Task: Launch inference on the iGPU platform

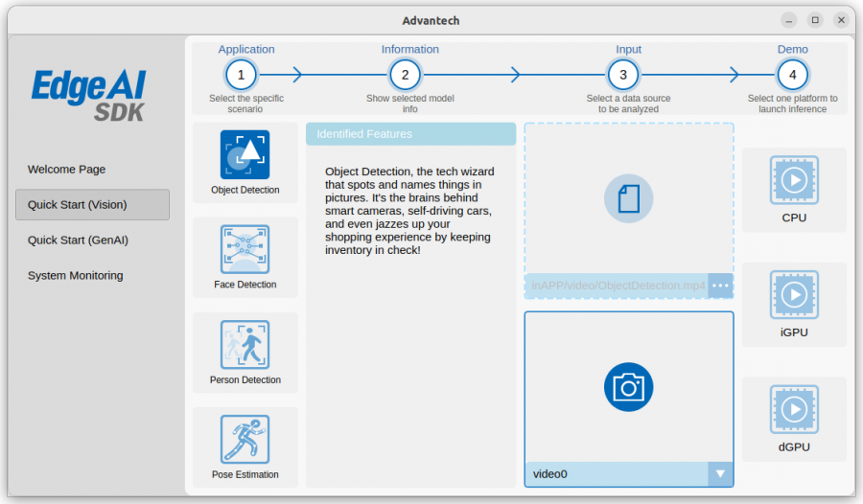Action: pyautogui.click(x=794, y=294)
